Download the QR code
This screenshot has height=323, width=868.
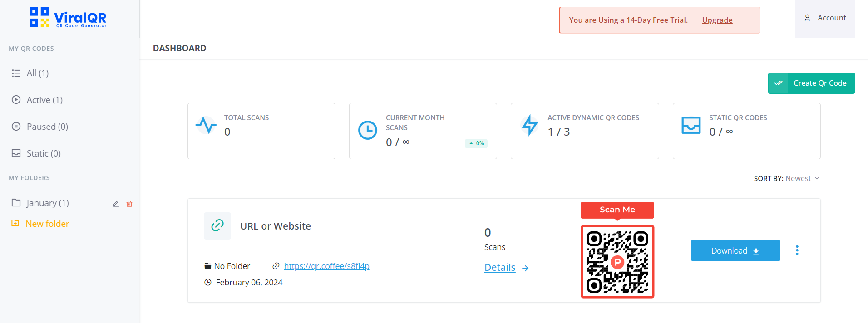[x=735, y=250]
